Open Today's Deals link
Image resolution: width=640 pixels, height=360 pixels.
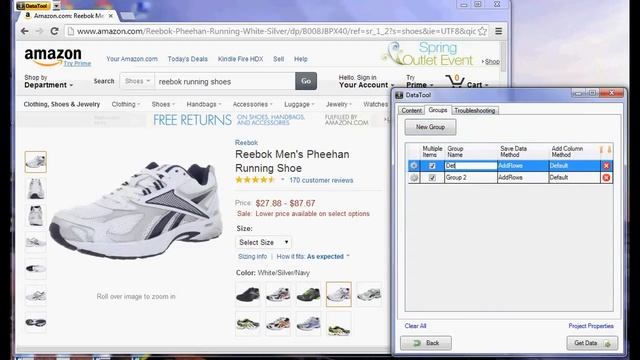[187, 59]
